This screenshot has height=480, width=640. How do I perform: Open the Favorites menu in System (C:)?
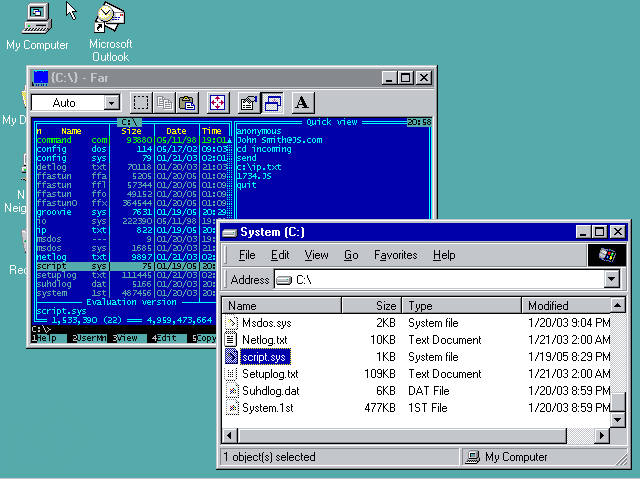[395, 255]
